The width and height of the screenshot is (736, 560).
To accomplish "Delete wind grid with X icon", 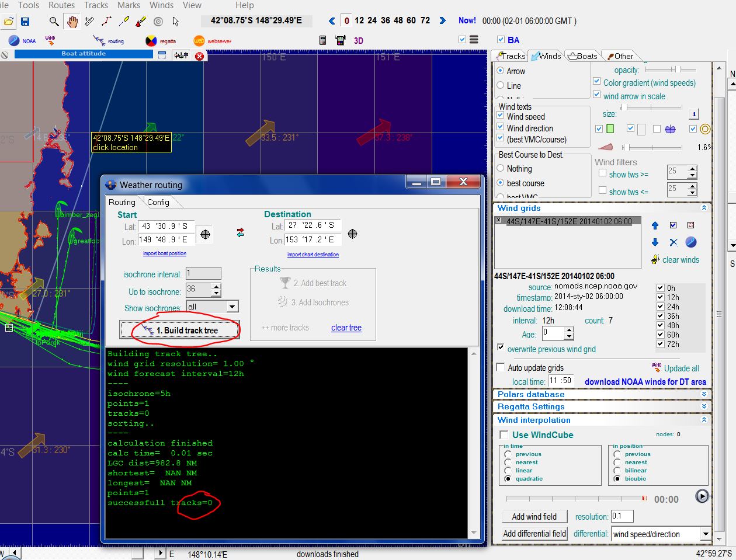I will pyautogui.click(x=673, y=242).
